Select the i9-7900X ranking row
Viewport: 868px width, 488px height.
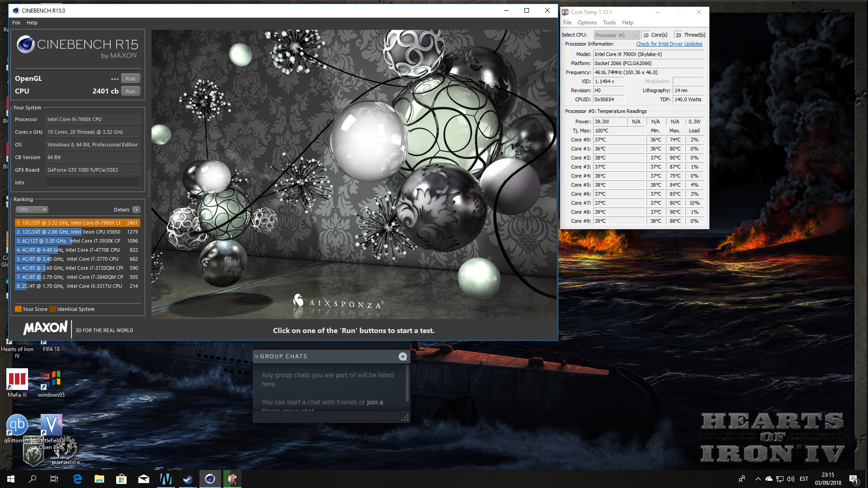coord(77,223)
